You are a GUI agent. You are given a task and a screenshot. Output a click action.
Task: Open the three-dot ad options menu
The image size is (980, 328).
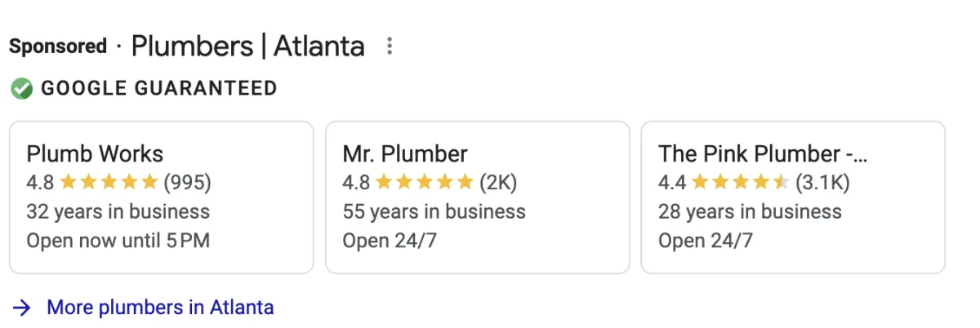[390, 47]
